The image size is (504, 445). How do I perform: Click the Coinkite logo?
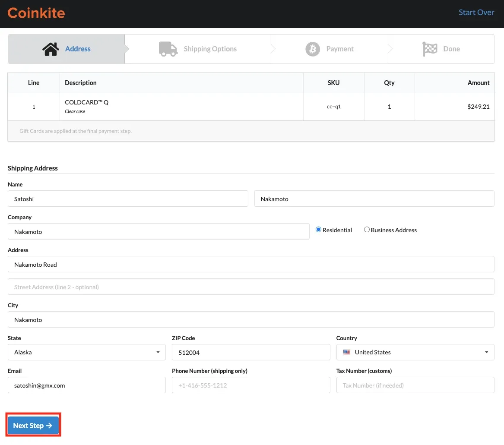(36, 13)
